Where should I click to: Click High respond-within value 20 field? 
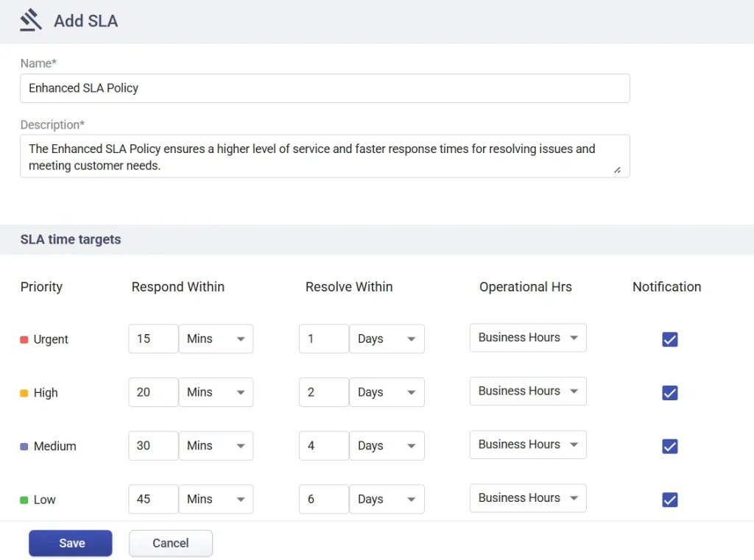pyautogui.click(x=153, y=392)
